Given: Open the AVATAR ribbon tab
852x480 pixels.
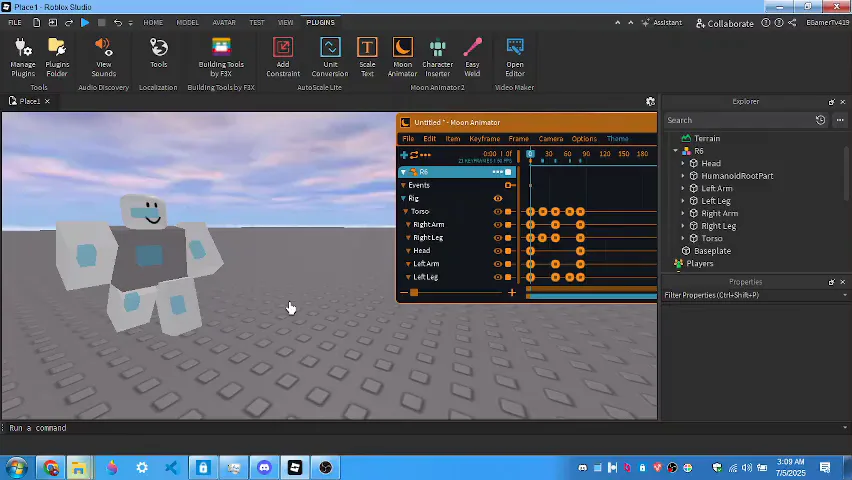Looking at the screenshot, I should [x=224, y=23].
